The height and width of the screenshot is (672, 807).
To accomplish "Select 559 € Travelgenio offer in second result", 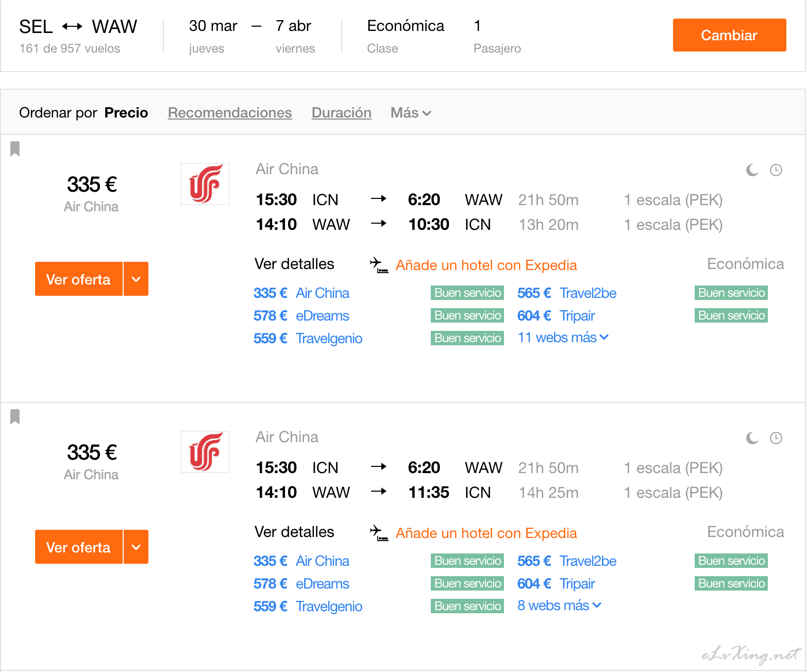I will [308, 606].
